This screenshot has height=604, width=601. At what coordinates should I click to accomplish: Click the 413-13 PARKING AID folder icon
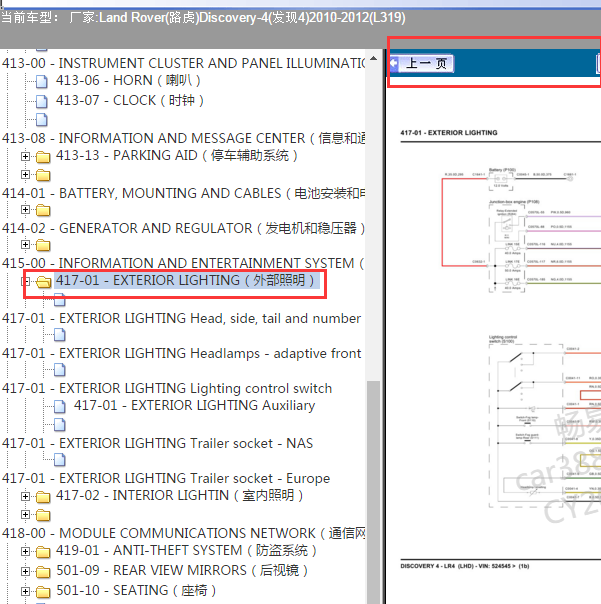pos(43,157)
